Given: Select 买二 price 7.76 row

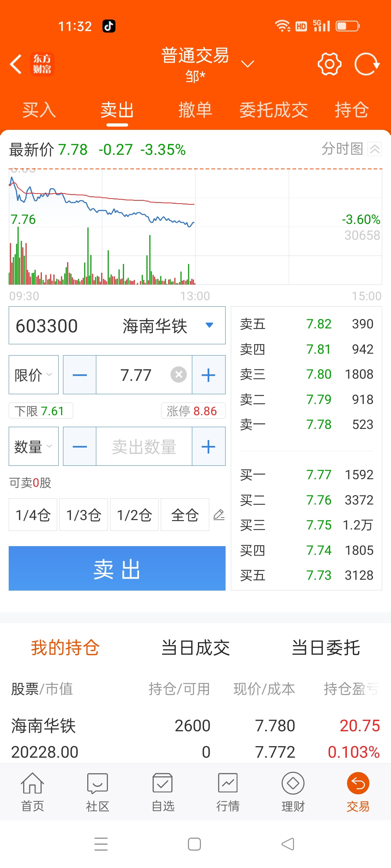Looking at the screenshot, I should tap(306, 500).
